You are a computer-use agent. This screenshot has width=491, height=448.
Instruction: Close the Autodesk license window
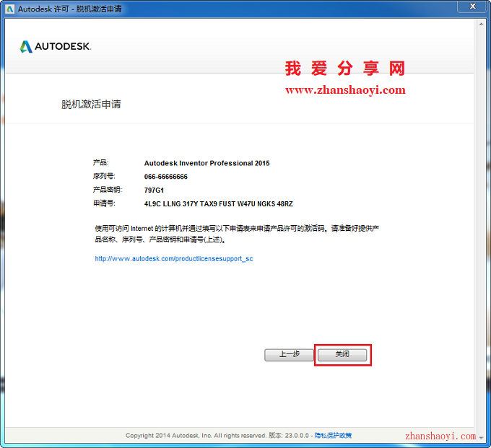(x=472, y=6)
